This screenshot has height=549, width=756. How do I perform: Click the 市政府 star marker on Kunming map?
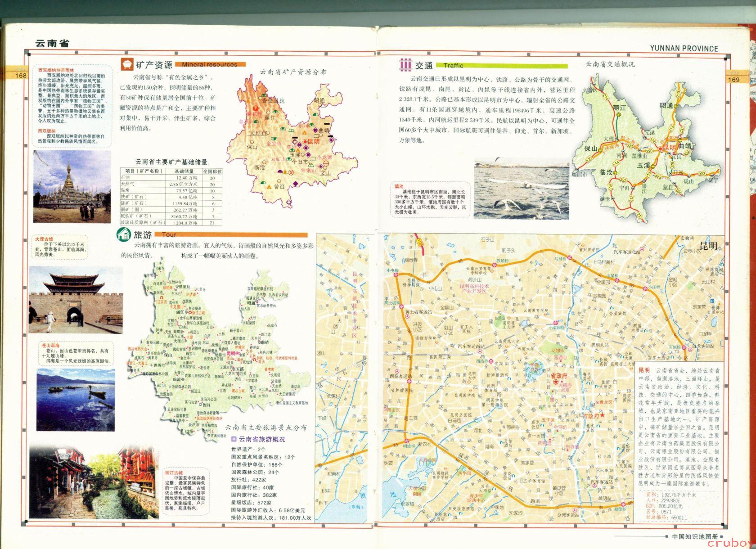click(x=602, y=415)
